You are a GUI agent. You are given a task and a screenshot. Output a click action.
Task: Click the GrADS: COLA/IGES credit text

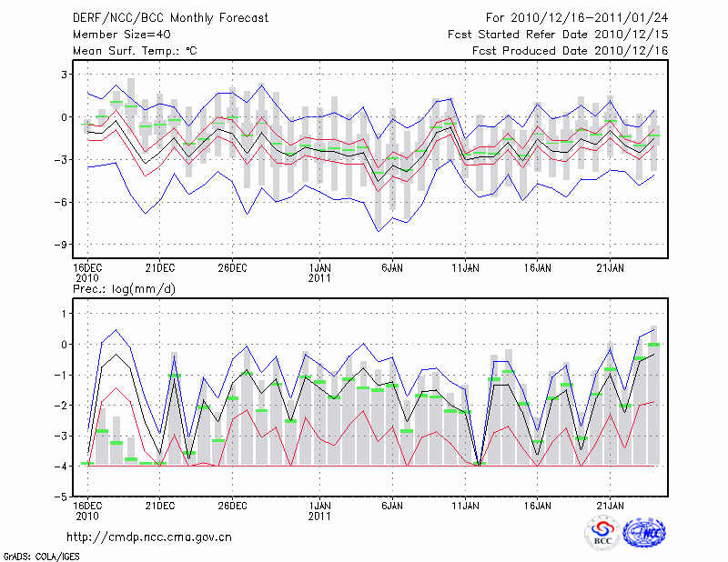tap(41, 555)
